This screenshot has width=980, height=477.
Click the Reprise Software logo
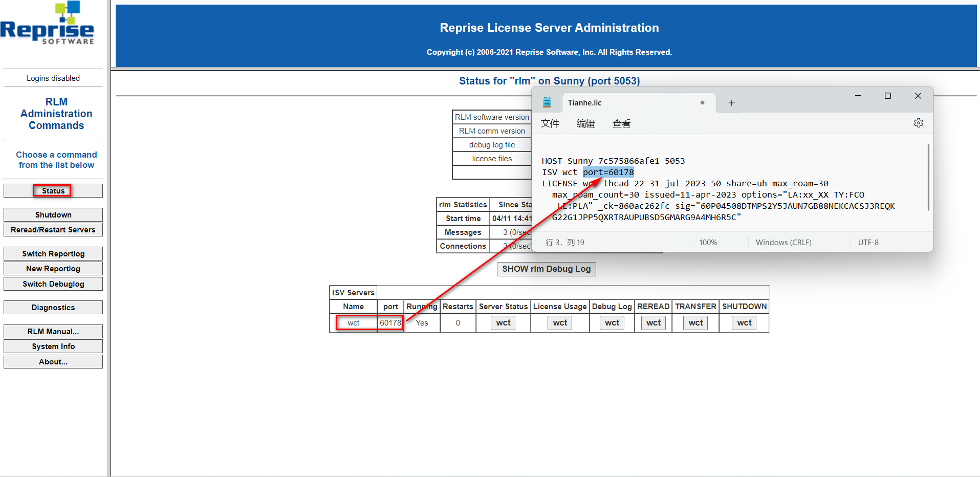tap(47, 23)
